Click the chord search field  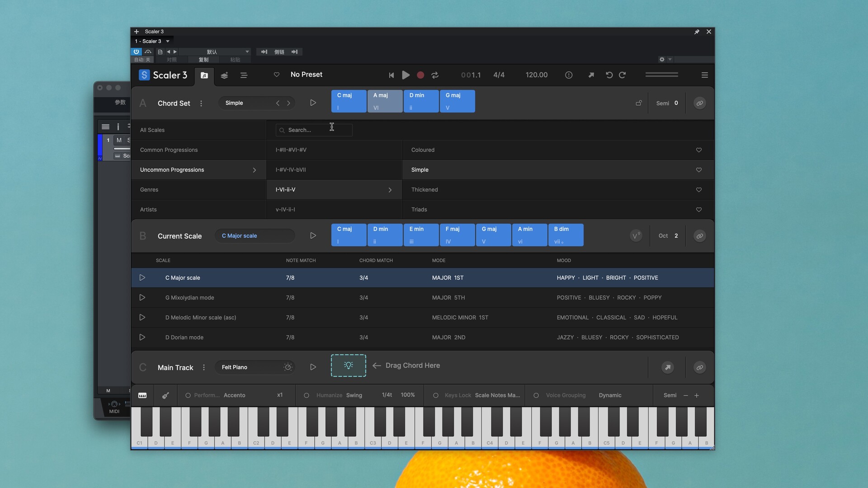pyautogui.click(x=314, y=130)
